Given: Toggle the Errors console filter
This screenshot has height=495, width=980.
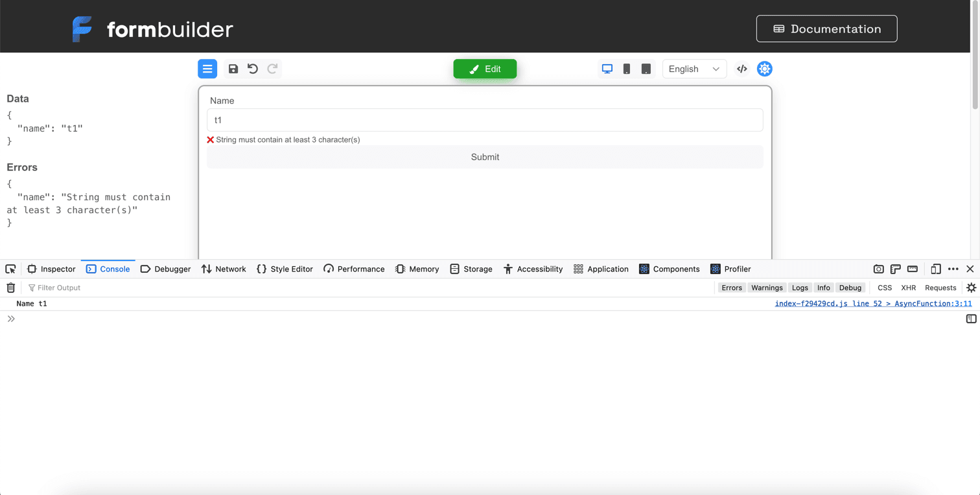Looking at the screenshot, I should pyautogui.click(x=732, y=288).
